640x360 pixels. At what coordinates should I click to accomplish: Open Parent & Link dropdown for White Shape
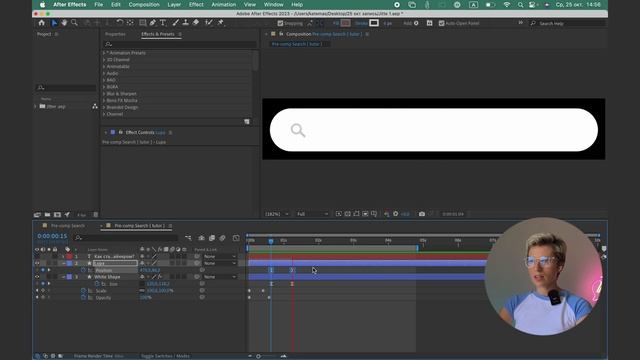coord(220,277)
